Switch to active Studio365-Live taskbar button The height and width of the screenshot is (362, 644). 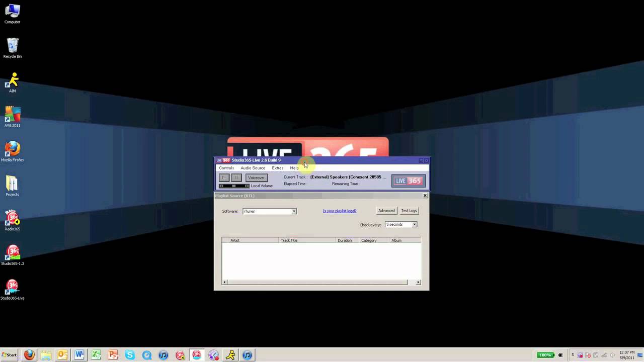point(197,355)
